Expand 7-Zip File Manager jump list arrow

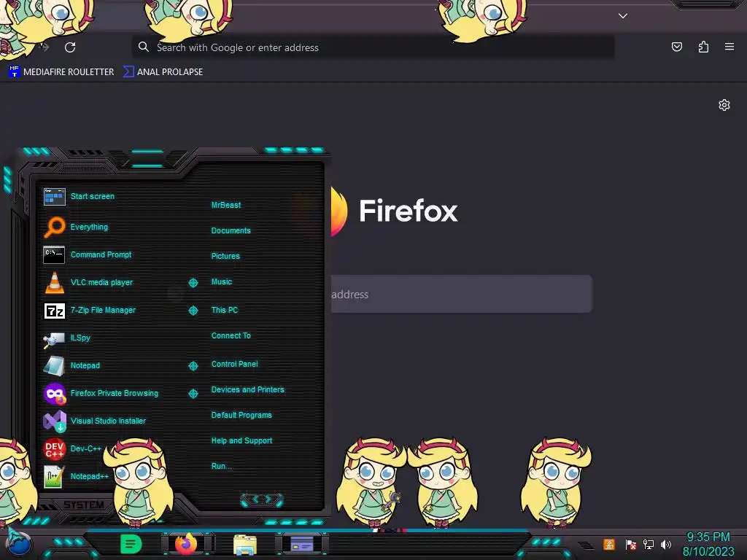(193, 311)
